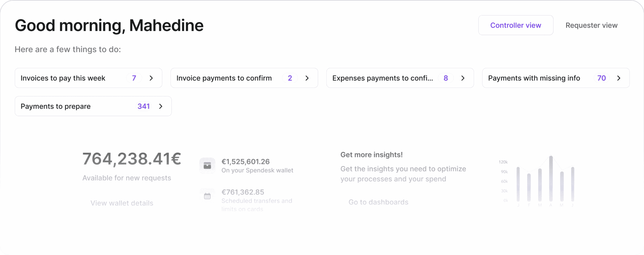Click View wallet details link
This screenshot has width=644, height=255.
tap(122, 203)
